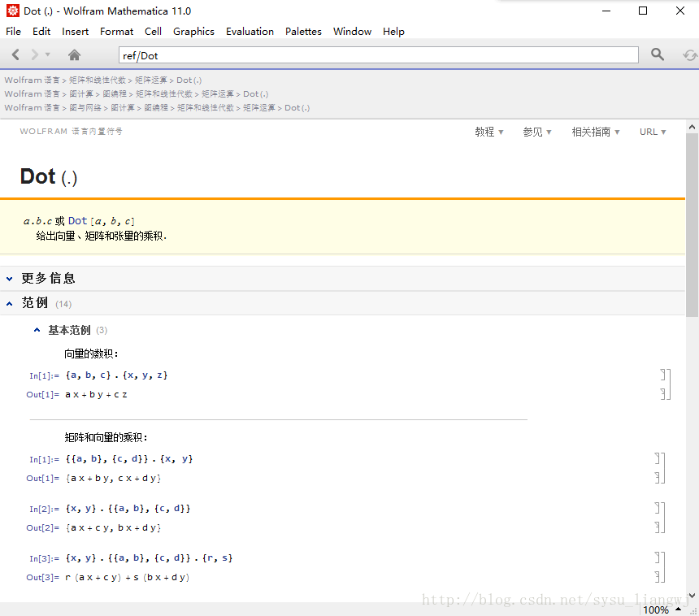Reload the documentation page
Image resolution: width=699 pixels, height=616 pixels.
coord(690,54)
